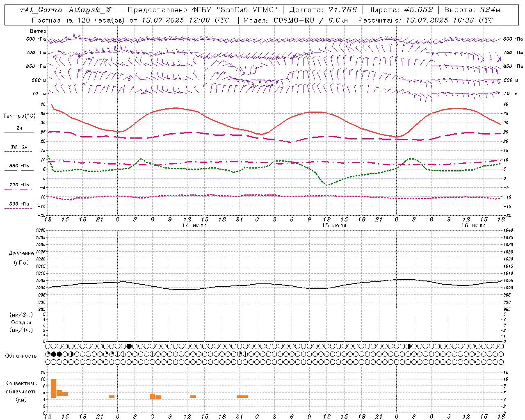The image size is (525, 420).
Task: Click the Давление panel label
Action: pos(21,253)
